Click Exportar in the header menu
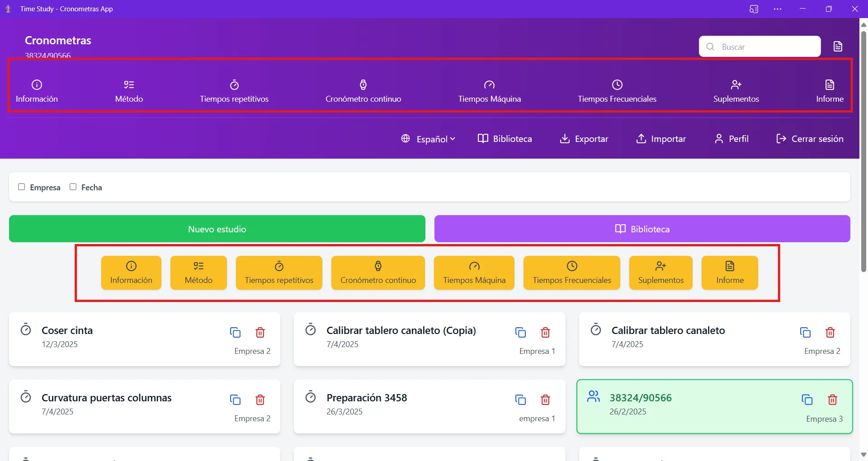Image resolution: width=868 pixels, height=461 pixels. (x=584, y=139)
